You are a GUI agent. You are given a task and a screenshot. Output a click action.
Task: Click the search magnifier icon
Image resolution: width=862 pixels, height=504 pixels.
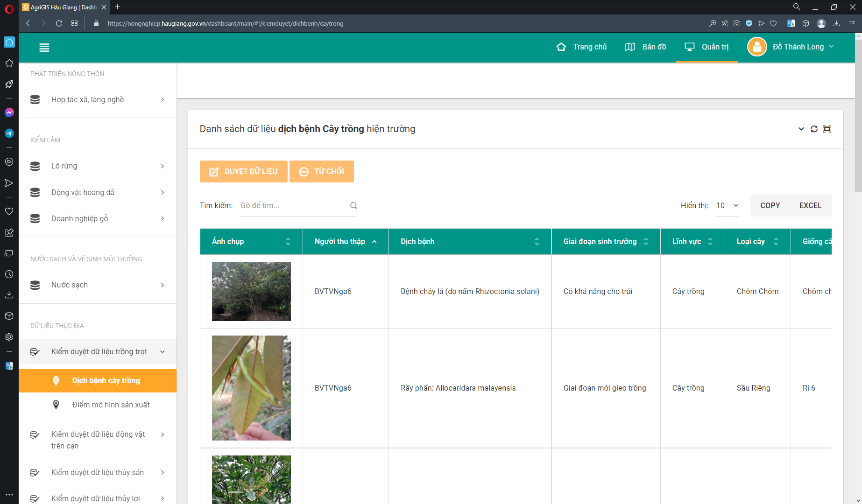pyautogui.click(x=353, y=206)
